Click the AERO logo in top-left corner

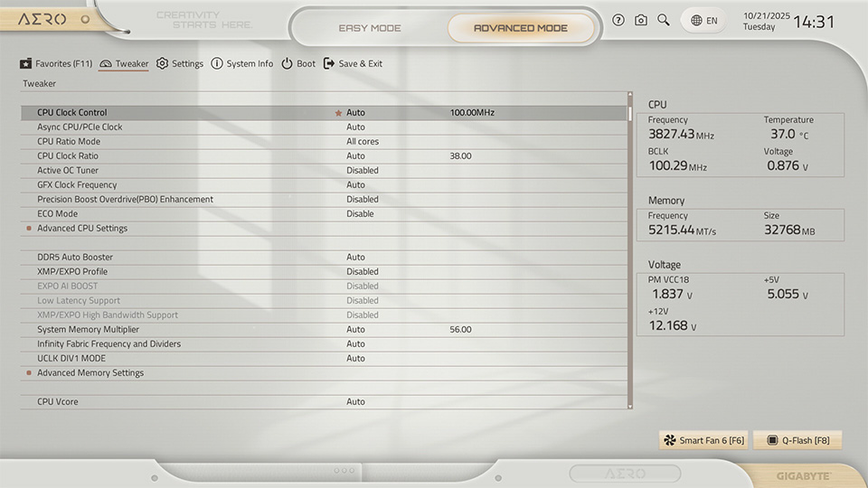(x=43, y=19)
